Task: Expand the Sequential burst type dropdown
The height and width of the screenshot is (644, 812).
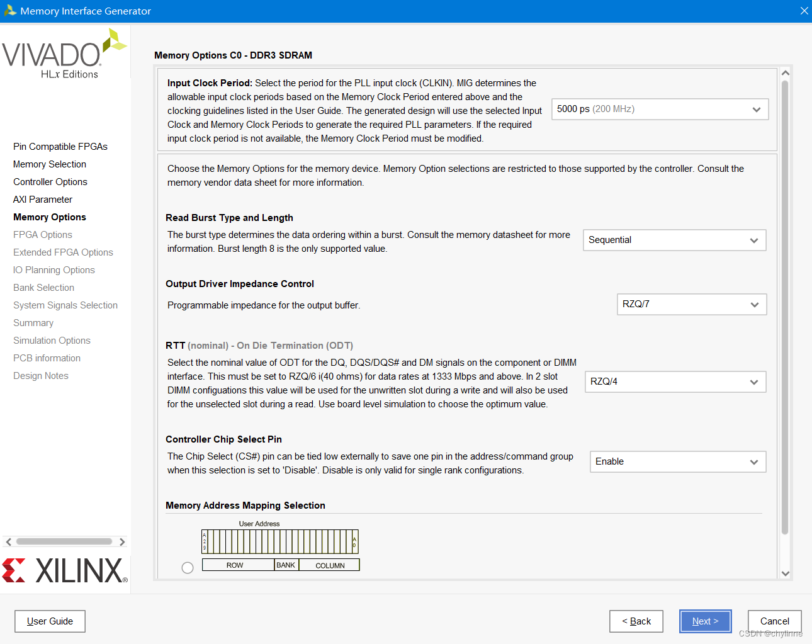Action: (674, 240)
